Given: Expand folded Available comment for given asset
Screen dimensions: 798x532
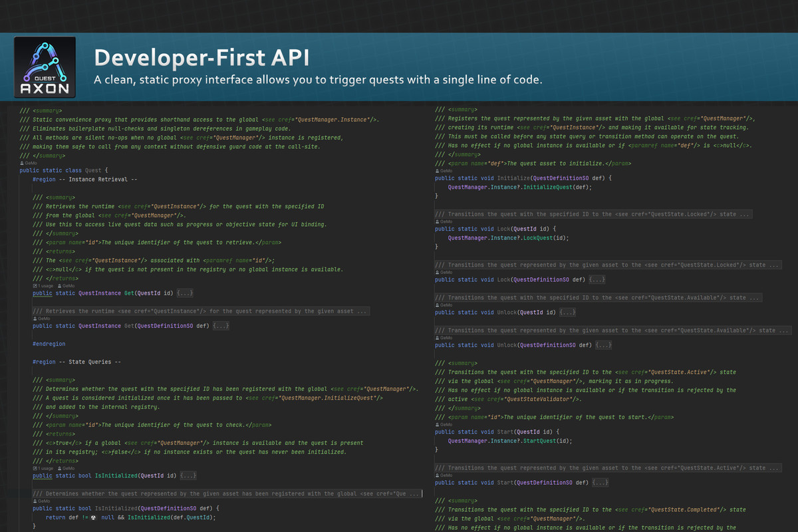Looking at the screenshot, I should pyautogui.click(x=612, y=331).
